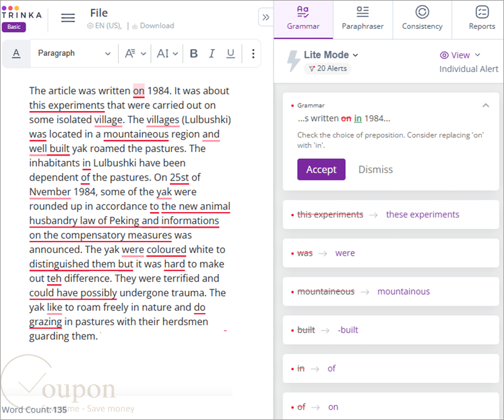
Task: Open the View dropdown
Action: 460,55
